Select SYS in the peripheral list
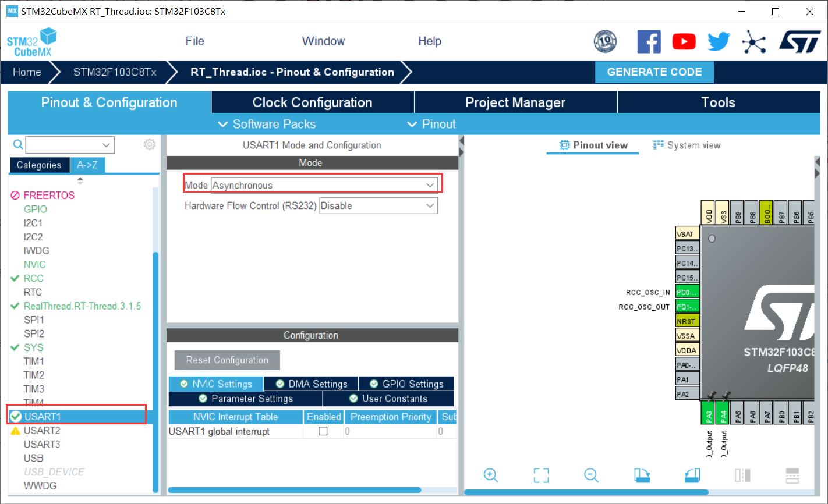 point(33,347)
